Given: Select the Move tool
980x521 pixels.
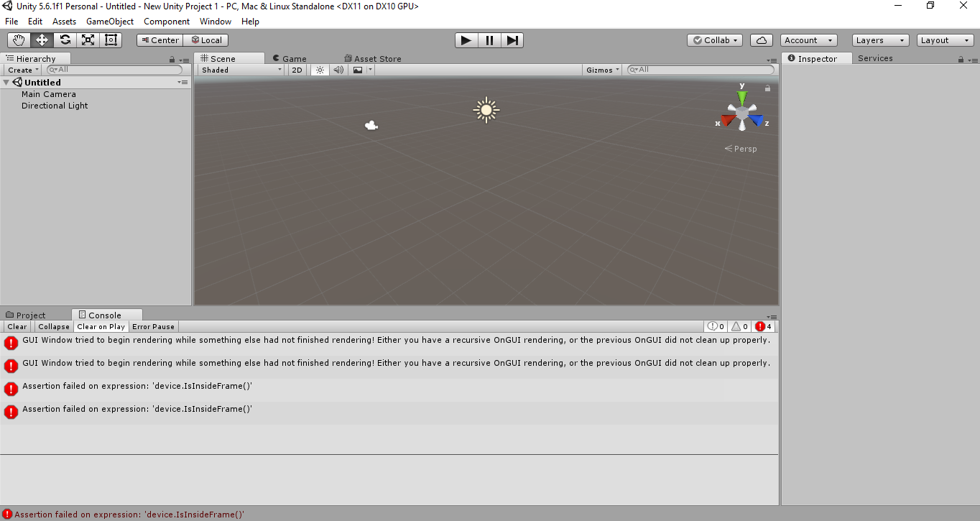Looking at the screenshot, I should coord(42,40).
